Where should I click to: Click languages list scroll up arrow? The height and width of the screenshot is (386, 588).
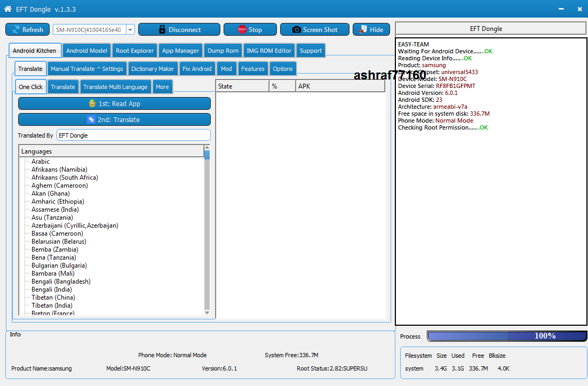[207, 148]
